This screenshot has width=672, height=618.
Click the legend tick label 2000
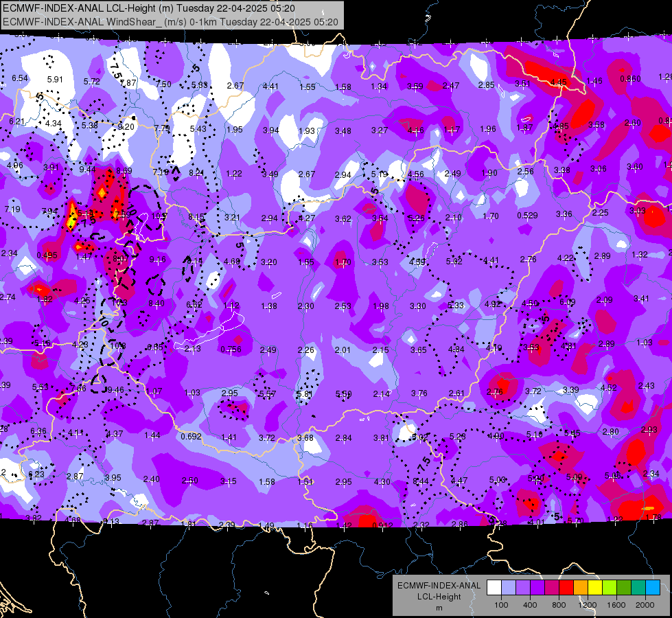pos(645,605)
